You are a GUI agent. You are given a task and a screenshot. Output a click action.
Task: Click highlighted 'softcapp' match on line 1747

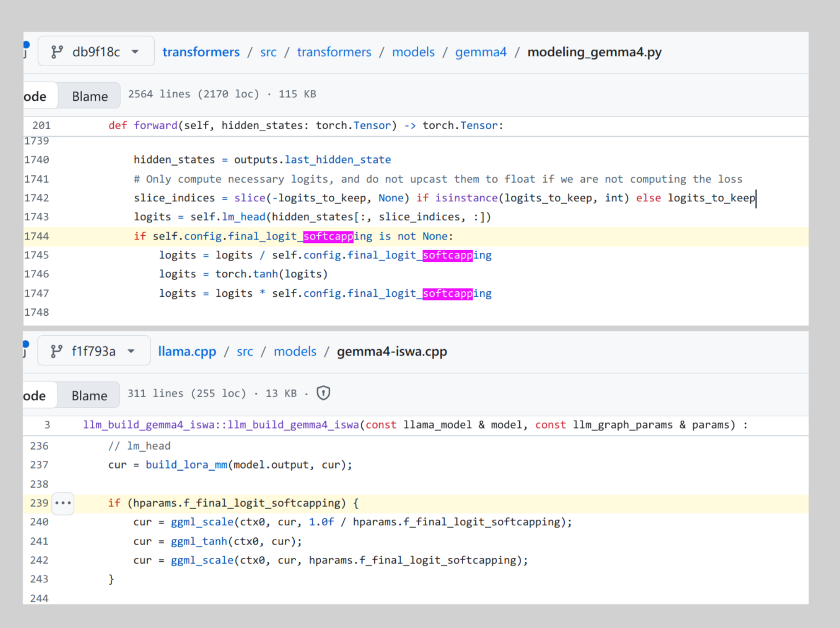(447, 294)
